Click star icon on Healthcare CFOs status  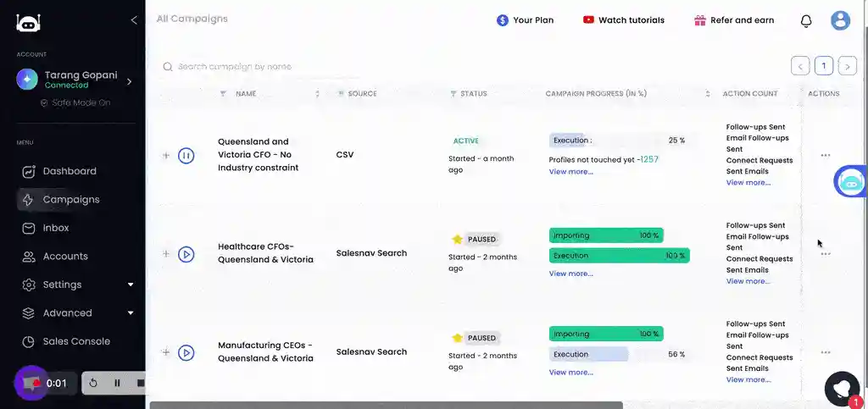click(x=457, y=240)
